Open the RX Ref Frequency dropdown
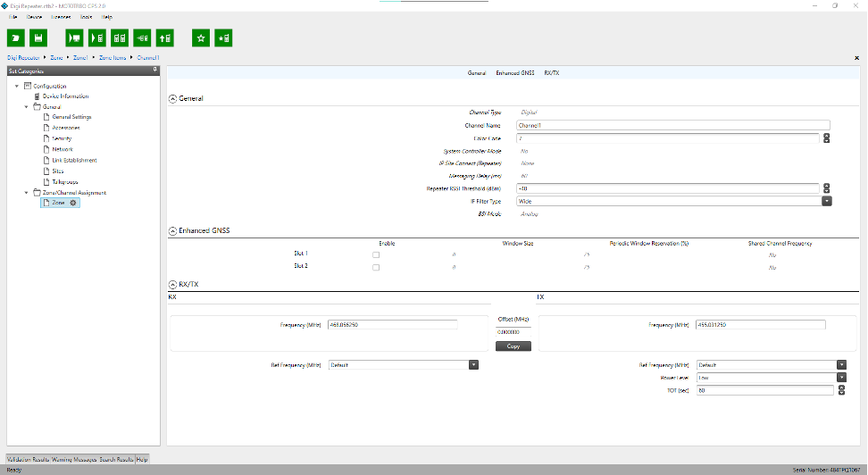Viewport: 868px width, 475px height. [x=473, y=364]
